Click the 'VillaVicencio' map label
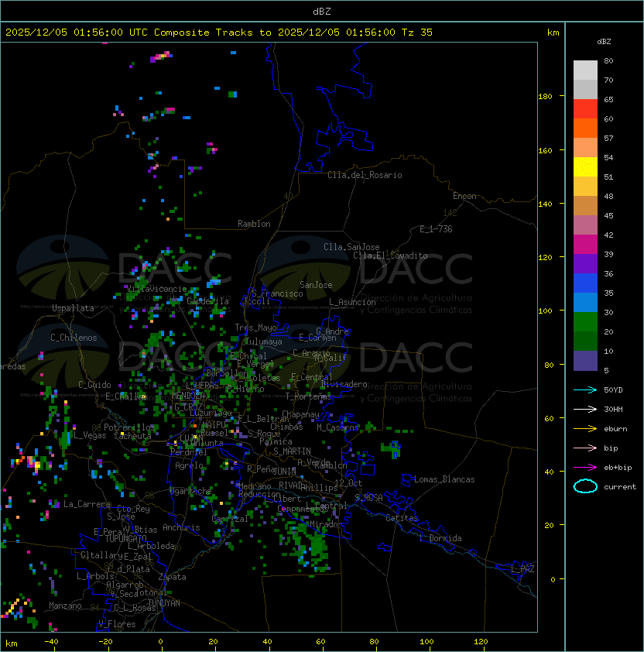The height and width of the screenshot is (652, 644). (x=156, y=289)
